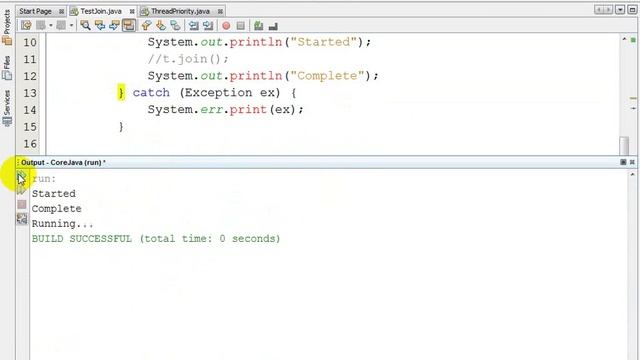Open the Services side panel
The image size is (640, 360).
[7, 108]
